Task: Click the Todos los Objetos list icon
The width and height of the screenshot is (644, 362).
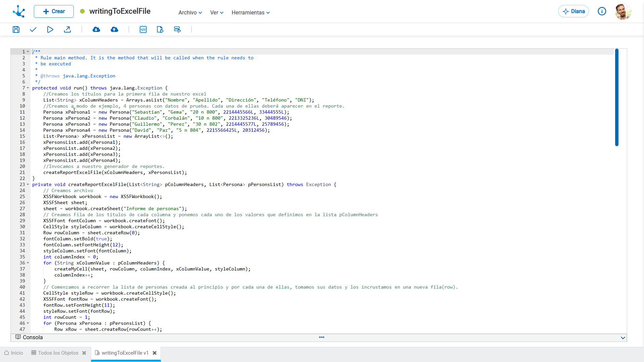Action: [x=34, y=353]
